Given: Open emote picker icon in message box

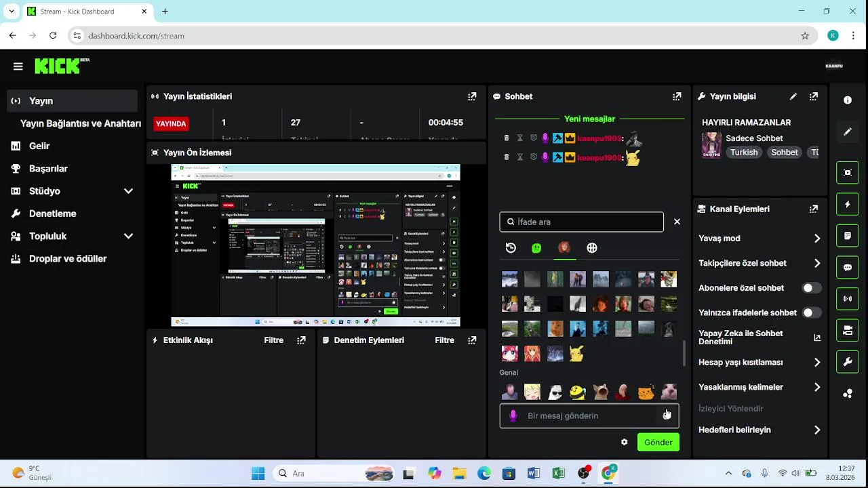Looking at the screenshot, I should click(667, 415).
